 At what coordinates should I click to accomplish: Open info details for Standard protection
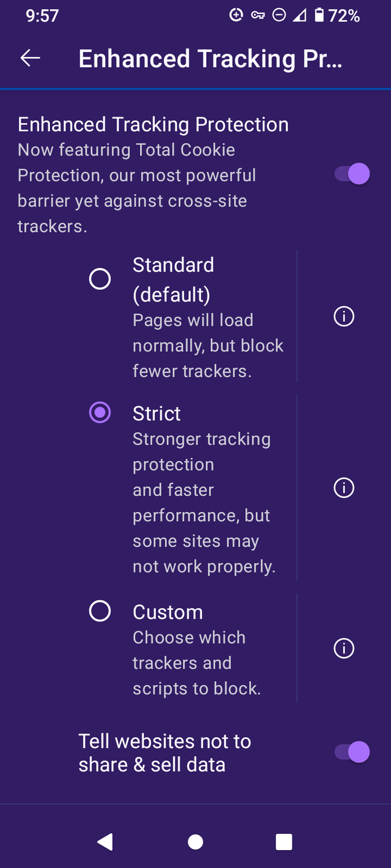click(x=344, y=317)
